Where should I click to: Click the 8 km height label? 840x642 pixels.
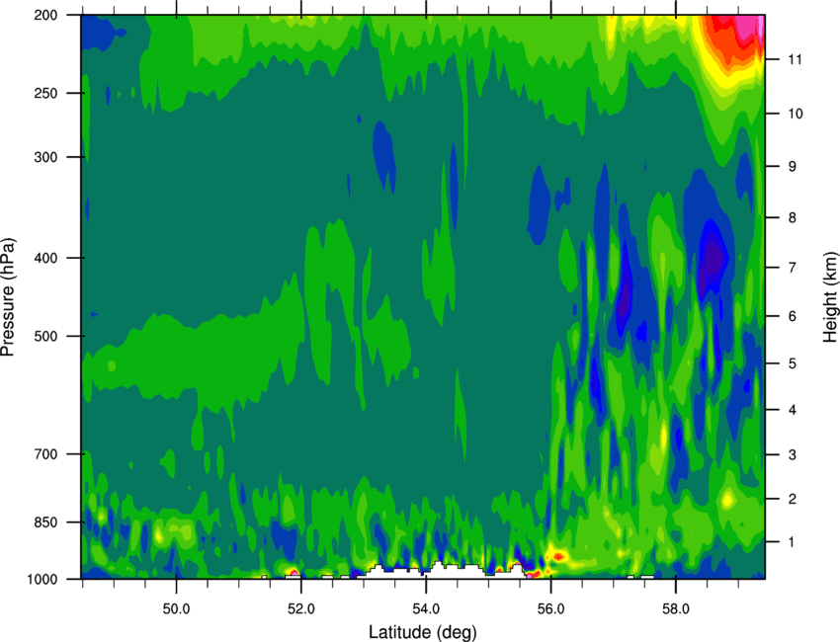[x=793, y=217]
